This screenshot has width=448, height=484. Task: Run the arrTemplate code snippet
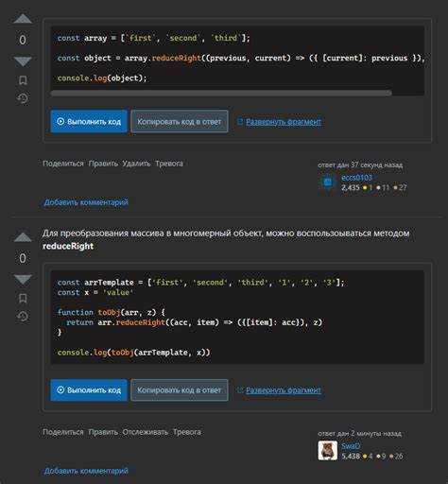click(x=89, y=389)
